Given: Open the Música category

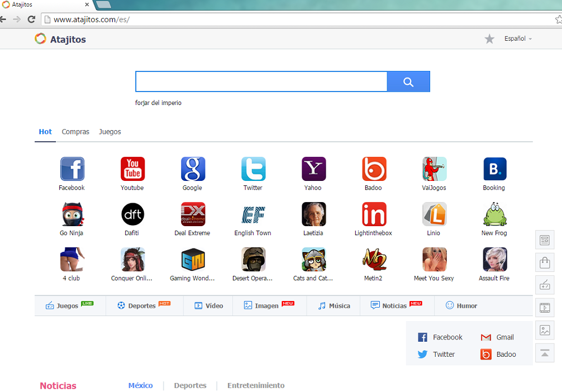Looking at the screenshot, I should pos(334,305).
